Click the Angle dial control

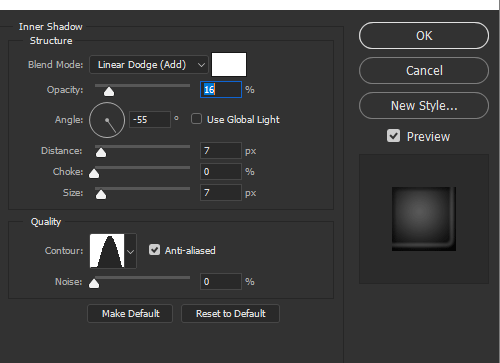[107, 120]
